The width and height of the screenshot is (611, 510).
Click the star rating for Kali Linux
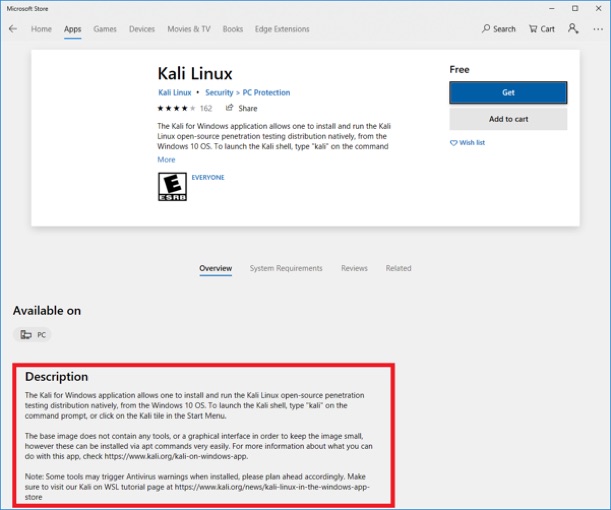175,108
